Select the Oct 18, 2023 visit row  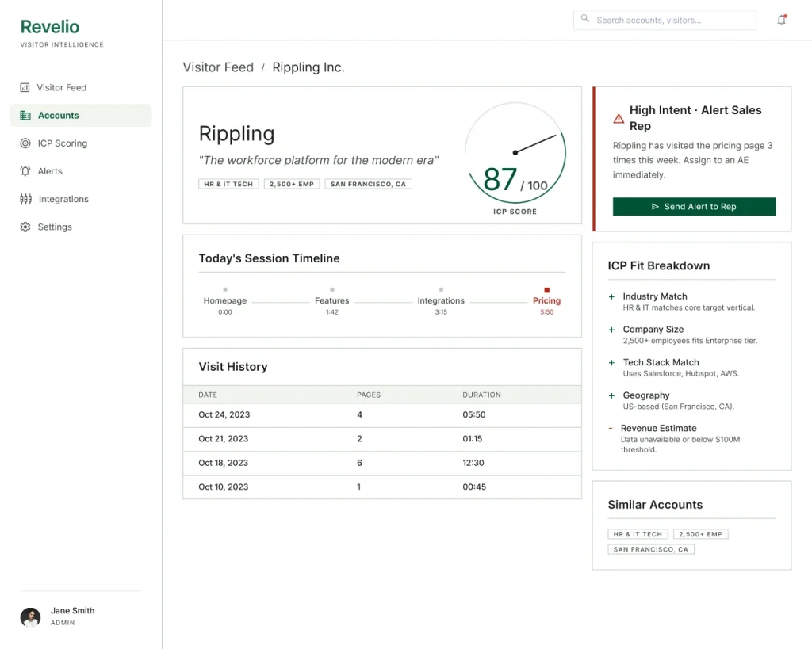coord(382,464)
